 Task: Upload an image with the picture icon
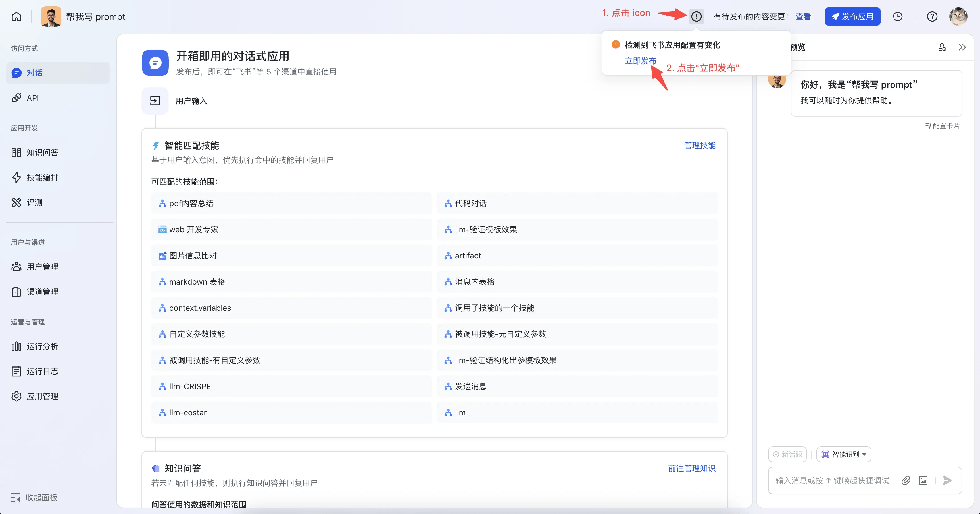[x=923, y=480]
